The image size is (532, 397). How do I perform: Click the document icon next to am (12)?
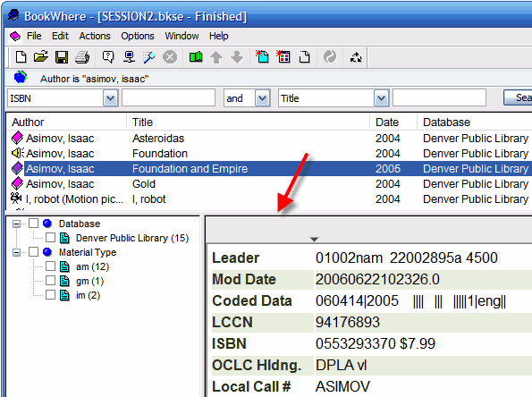(x=64, y=266)
